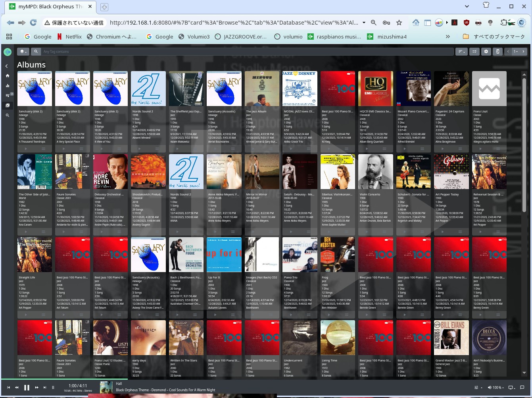This screenshot has height=398, width=532.
Task: Click the sidebar search icon
Action: point(7,115)
